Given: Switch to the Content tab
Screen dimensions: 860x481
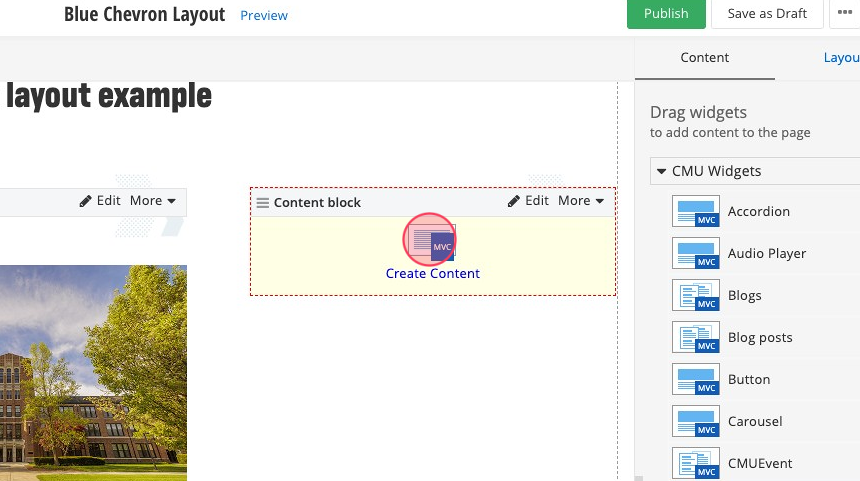Looking at the screenshot, I should click(x=705, y=58).
